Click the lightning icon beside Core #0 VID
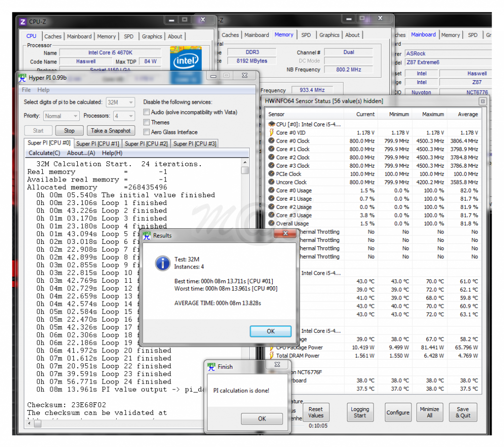504x447 pixels. (x=271, y=133)
